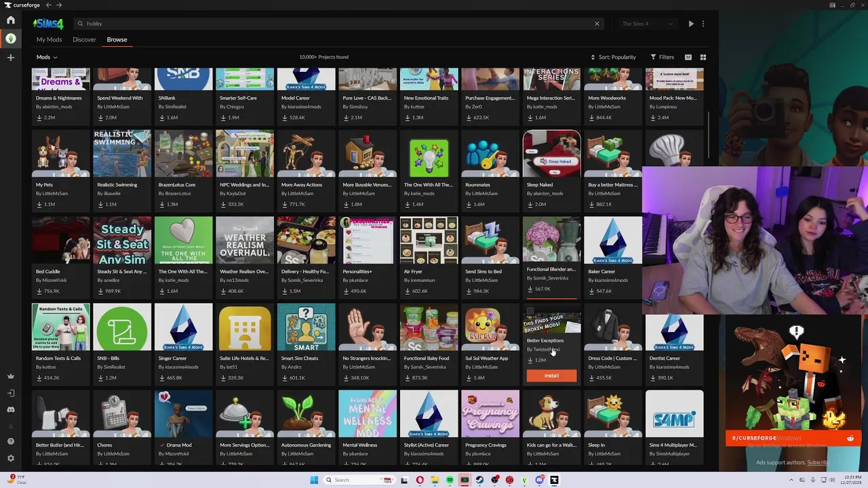Image resolution: width=868 pixels, height=488 pixels.
Task: Open Spotify from the taskbar
Action: [x=450, y=480]
